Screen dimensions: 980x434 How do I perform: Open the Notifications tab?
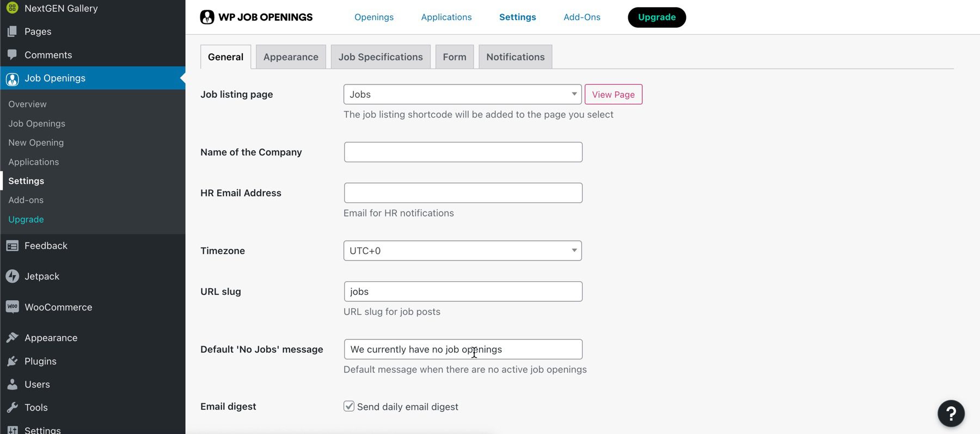[514, 57]
